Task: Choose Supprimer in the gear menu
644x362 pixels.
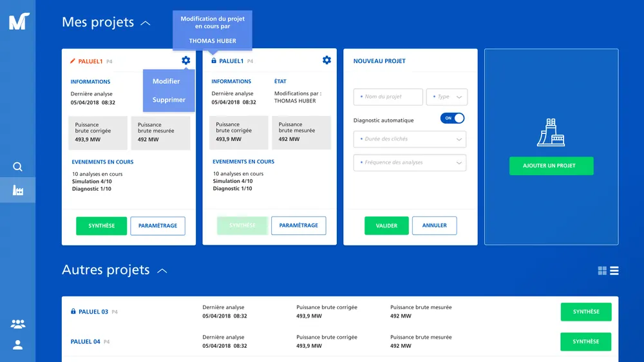Action: pos(169,100)
